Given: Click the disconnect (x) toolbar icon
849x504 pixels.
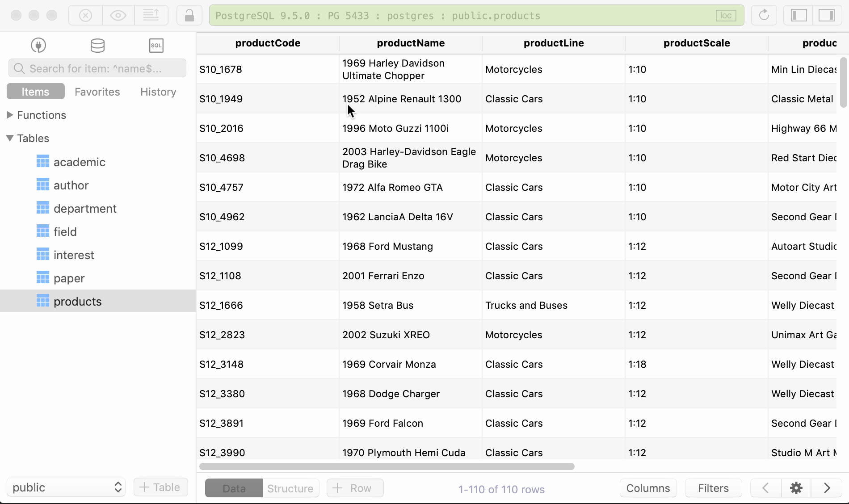Looking at the screenshot, I should (85, 16).
